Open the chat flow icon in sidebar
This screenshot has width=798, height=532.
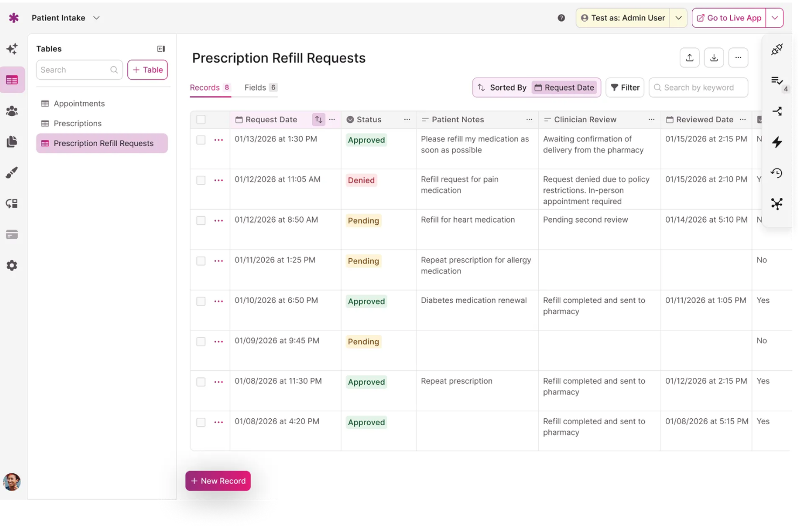tap(12, 204)
